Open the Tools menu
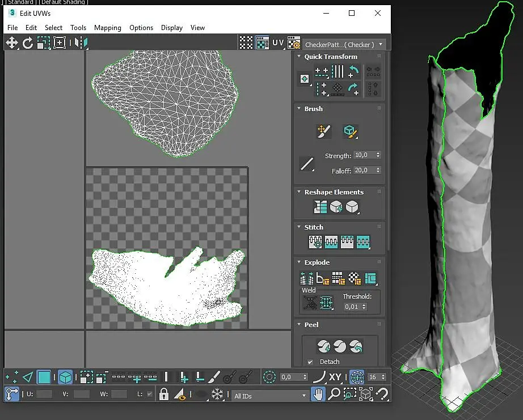This screenshot has height=420, width=523. point(78,27)
